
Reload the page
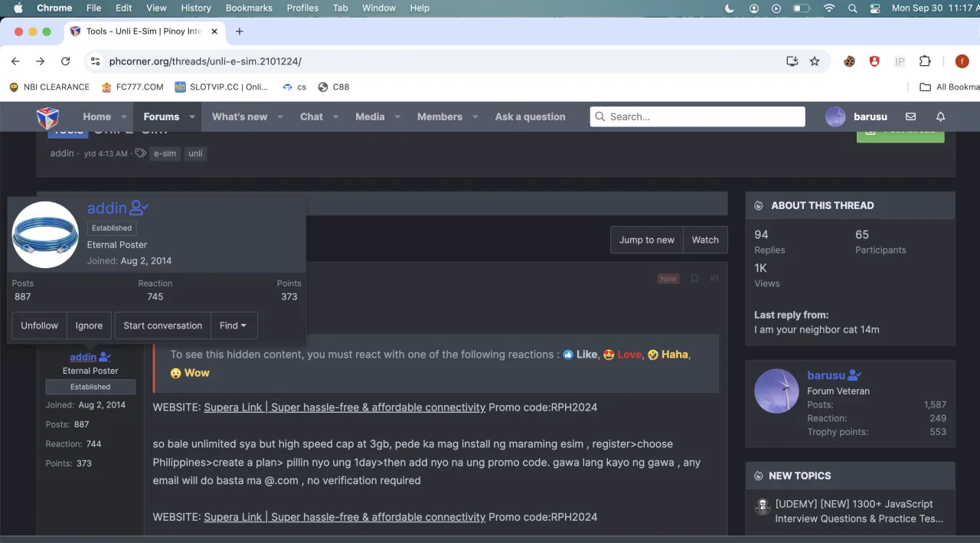coord(66,61)
